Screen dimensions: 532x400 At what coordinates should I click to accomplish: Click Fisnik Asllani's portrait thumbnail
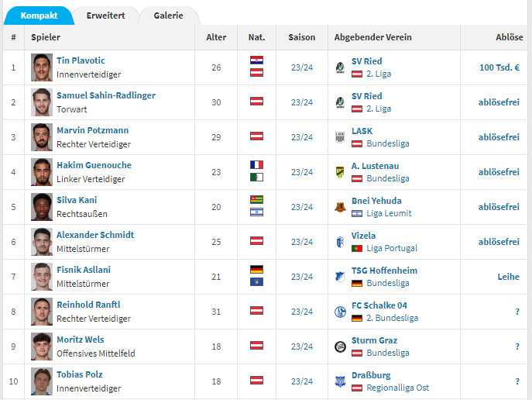(x=42, y=277)
